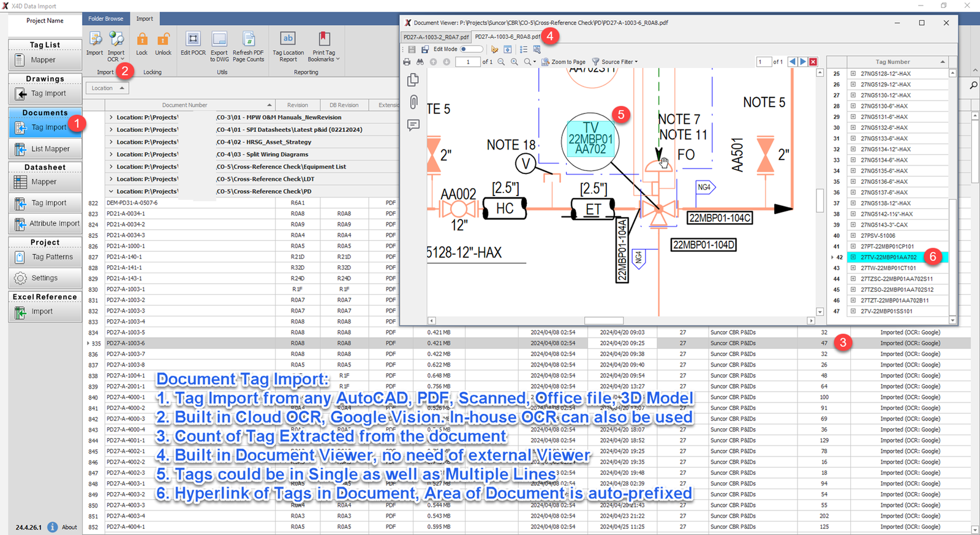This screenshot has height=535, width=980.
Task: Select Documents Tag Import
Action: coord(45,127)
